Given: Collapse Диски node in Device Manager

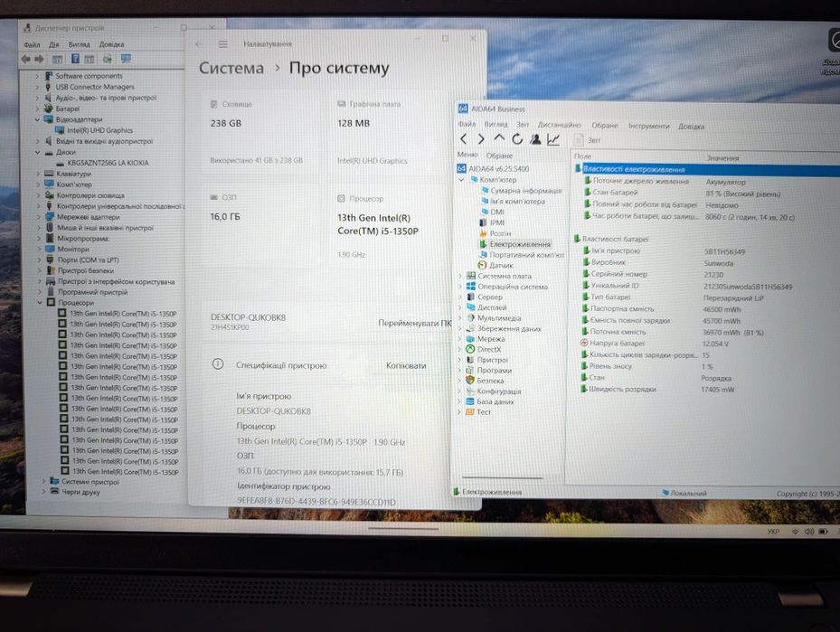Looking at the screenshot, I should [x=37, y=152].
